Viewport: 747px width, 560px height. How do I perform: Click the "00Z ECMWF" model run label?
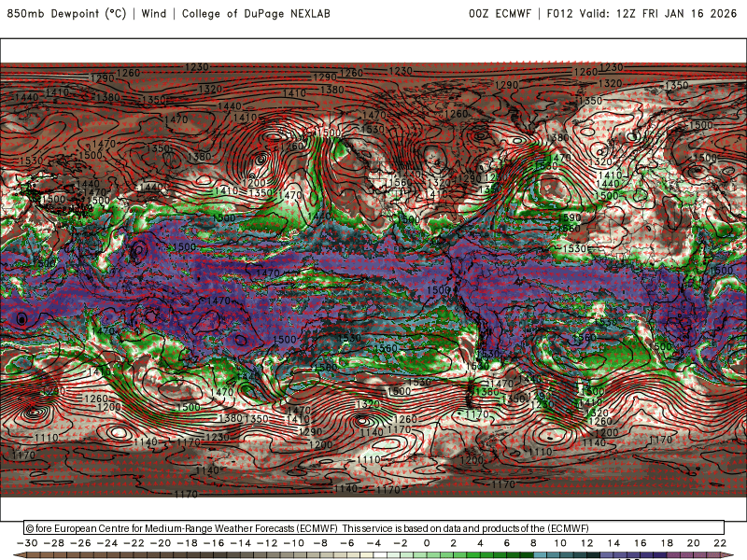pyautogui.click(x=500, y=14)
